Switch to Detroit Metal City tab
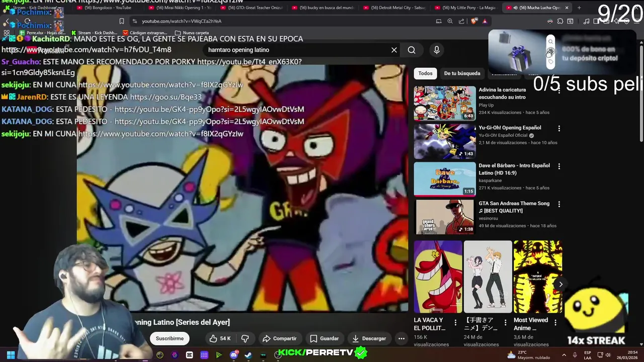Viewport: 644px width, 362px height. point(395,8)
